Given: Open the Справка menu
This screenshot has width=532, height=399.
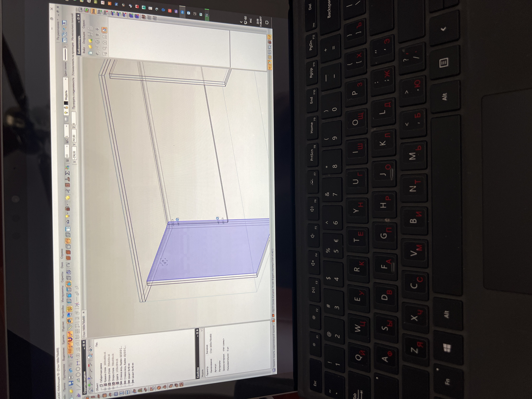Looking at the screenshot, I should coord(62,253).
